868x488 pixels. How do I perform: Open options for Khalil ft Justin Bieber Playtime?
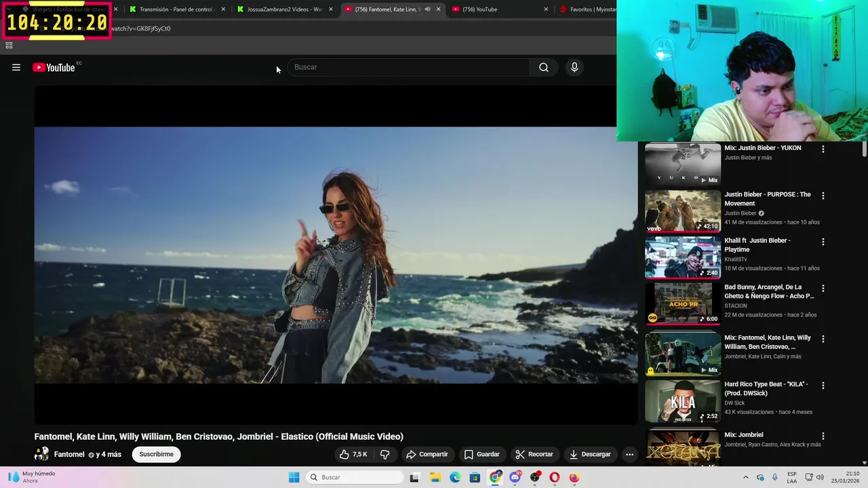click(x=823, y=241)
